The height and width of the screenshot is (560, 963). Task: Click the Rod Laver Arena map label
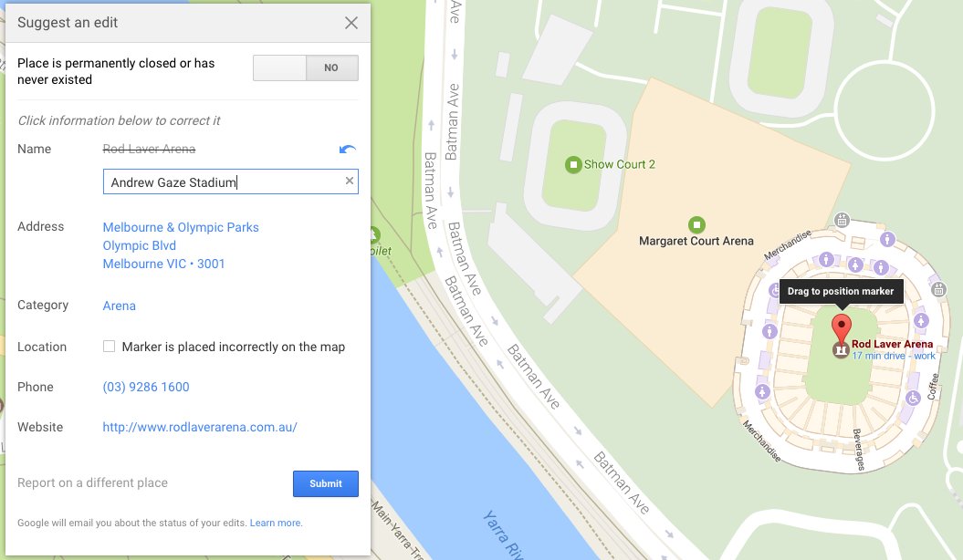click(x=893, y=344)
